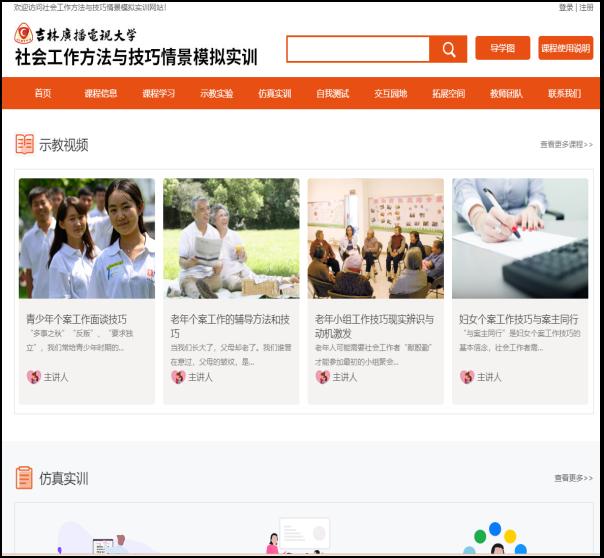Screen dimensions: 604x558
Task: Click 主讲人 label on 妇女个案 card
Action: click(x=489, y=377)
